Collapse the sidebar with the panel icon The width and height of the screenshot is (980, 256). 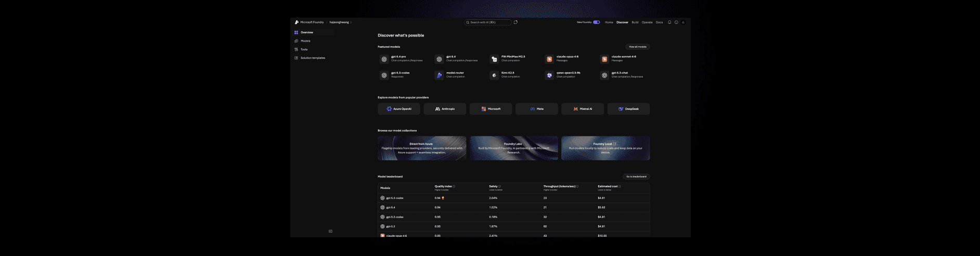coord(330,231)
